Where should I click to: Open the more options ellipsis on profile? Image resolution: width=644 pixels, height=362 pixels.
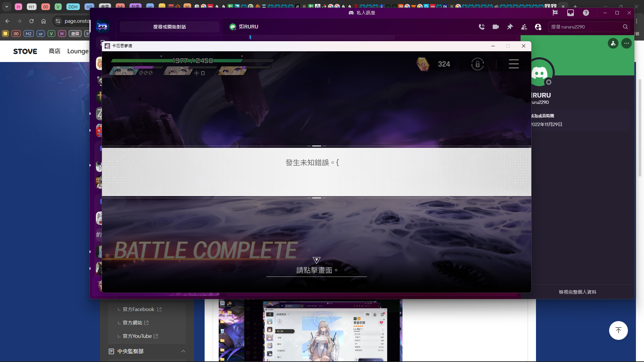coord(626,43)
